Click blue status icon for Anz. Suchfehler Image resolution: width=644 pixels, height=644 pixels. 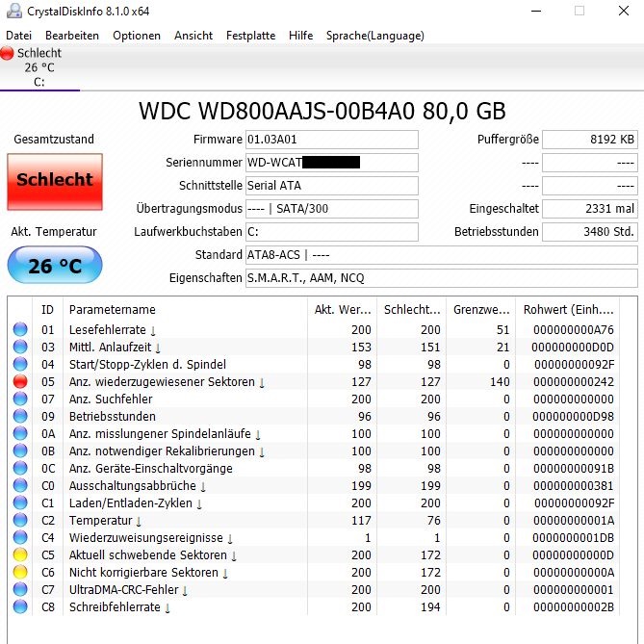(x=20, y=399)
